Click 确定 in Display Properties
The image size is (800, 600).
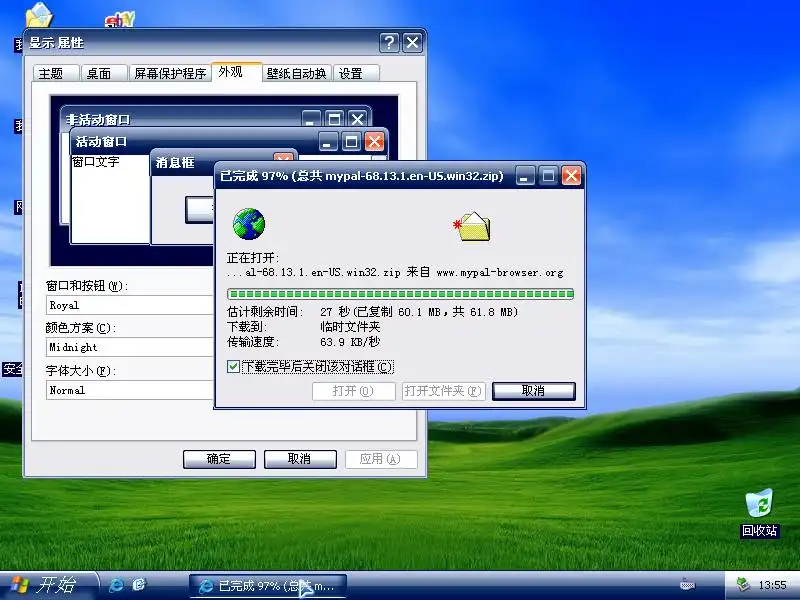[x=219, y=459]
